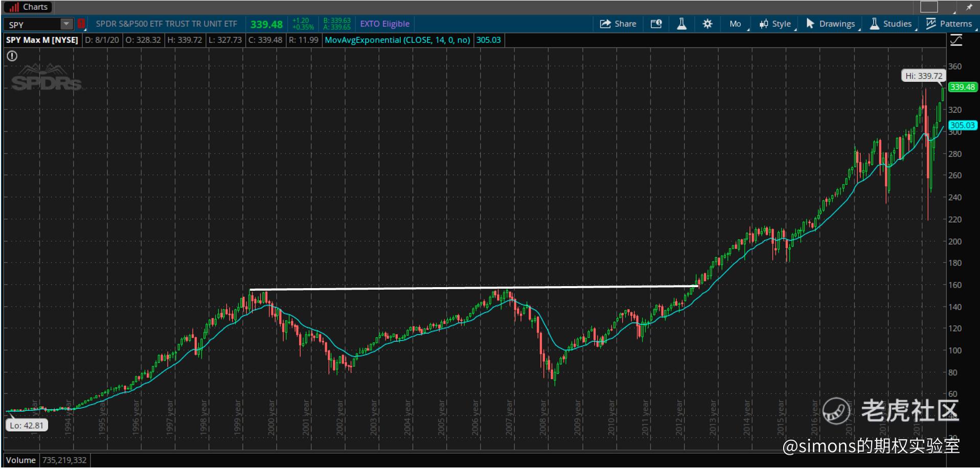Click the Hi: 339.72 price bubble
Image resolution: width=980 pixels, height=469 pixels.
tap(923, 76)
